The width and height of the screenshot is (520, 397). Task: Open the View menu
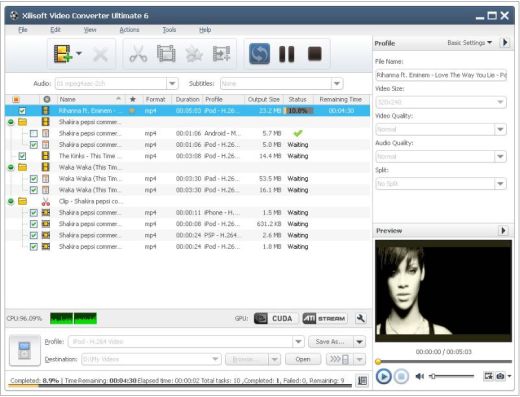point(90,30)
